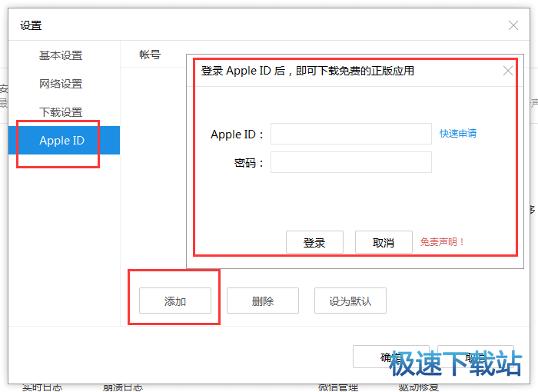Open the 下载设置 section
538x392 pixels.
click(x=61, y=112)
